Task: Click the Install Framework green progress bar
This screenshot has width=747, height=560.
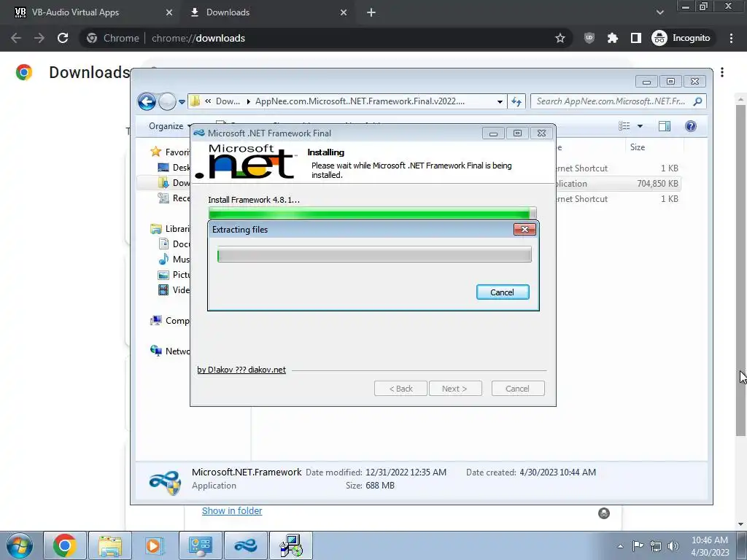Action: click(373, 213)
